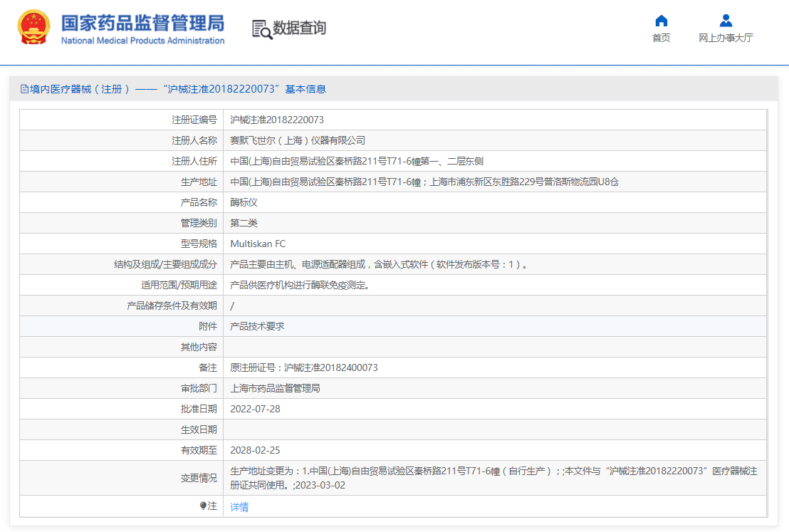This screenshot has width=789, height=532.
Task: Open the 详情 link
Action: pyautogui.click(x=239, y=507)
